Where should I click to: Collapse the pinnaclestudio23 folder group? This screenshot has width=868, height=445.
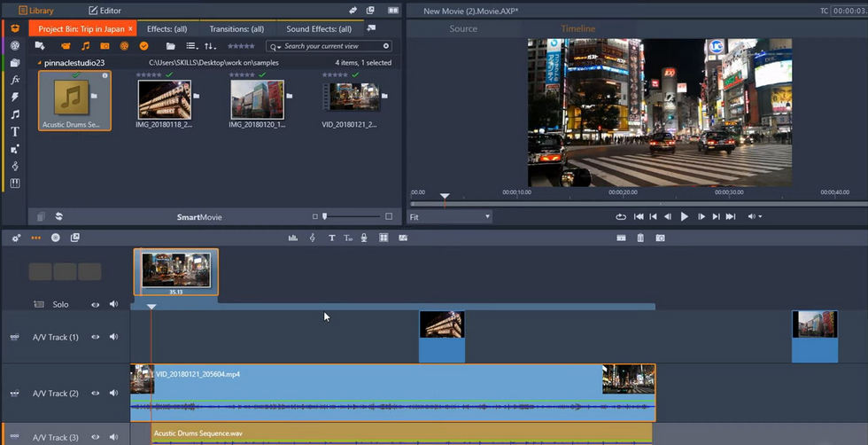tap(39, 63)
